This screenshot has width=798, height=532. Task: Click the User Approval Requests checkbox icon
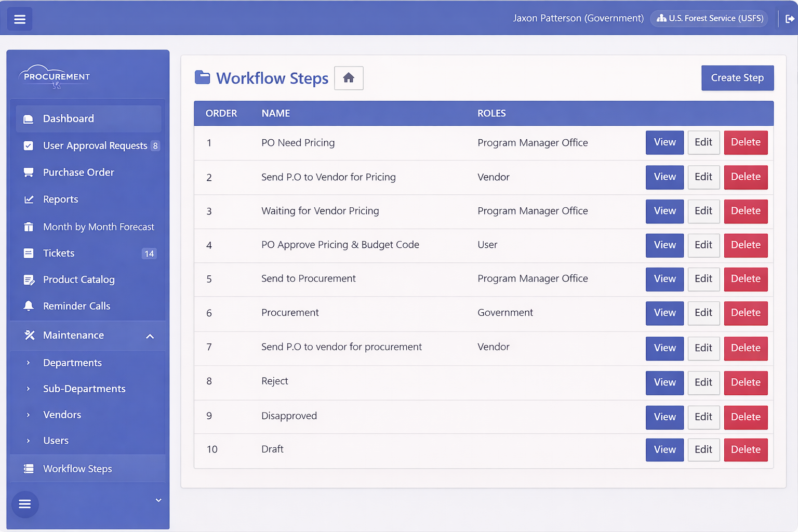(x=29, y=146)
